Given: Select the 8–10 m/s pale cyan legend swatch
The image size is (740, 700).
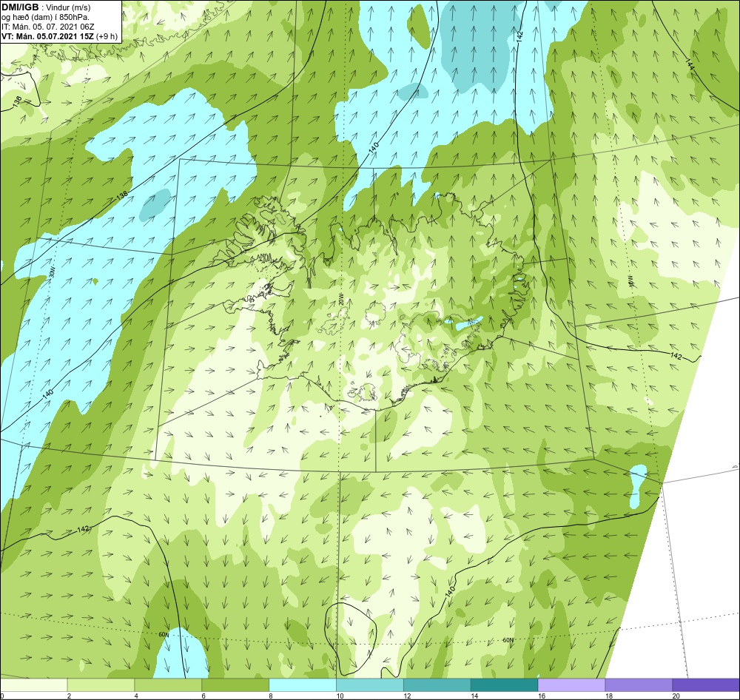Looking at the screenshot, I should [x=303, y=685].
